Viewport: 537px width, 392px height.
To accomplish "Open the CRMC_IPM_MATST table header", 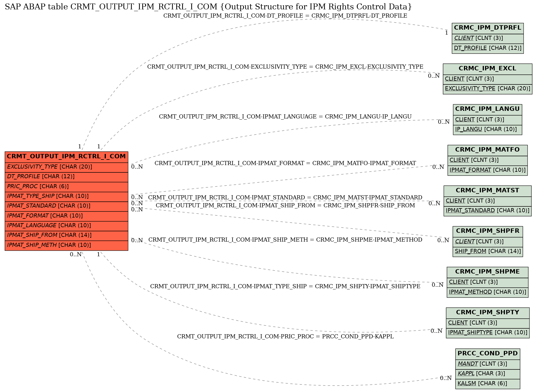I will (x=487, y=191).
